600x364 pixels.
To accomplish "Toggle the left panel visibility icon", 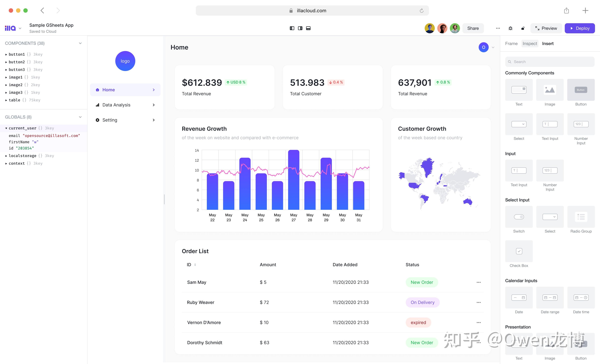I will [x=292, y=28].
